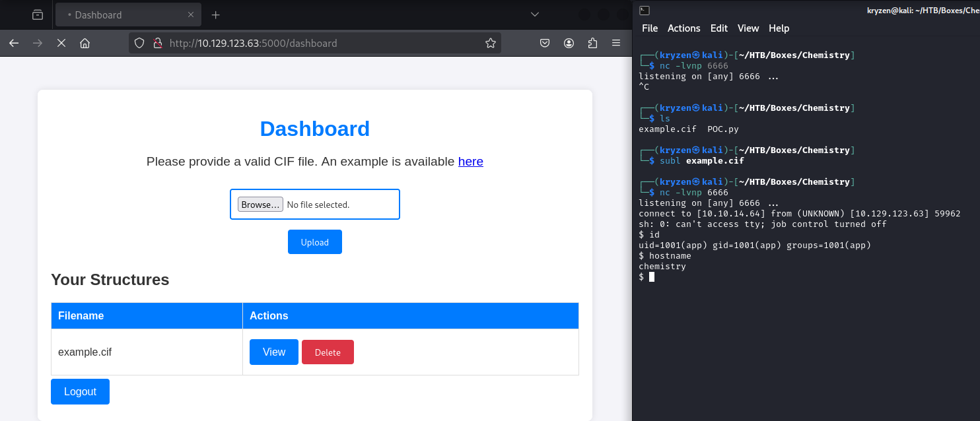Open the Actions menu in the terminal
The width and height of the screenshot is (980, 421).
click(683, 28)
